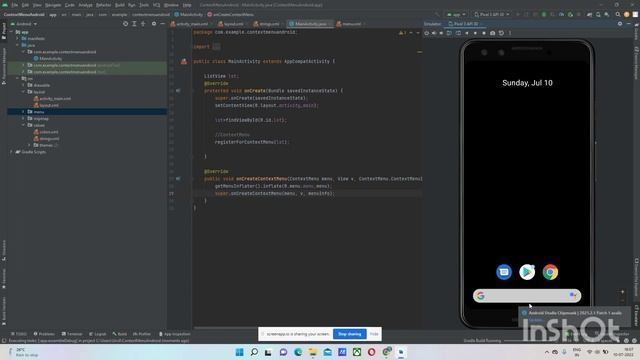Open the Edit menu

pos(25,5)
